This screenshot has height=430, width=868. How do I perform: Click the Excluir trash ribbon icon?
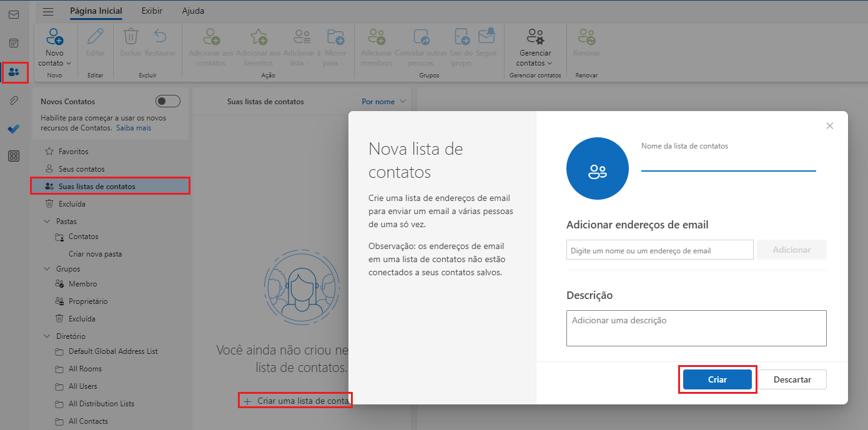point(131,36)
